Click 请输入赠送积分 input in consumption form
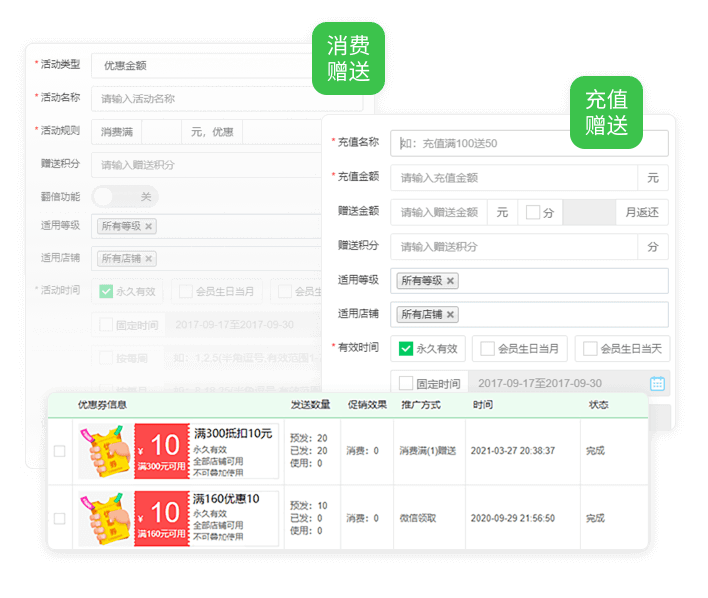Image resolution: width=708 pixels, height=598 pixels. [x=206, y=165]
